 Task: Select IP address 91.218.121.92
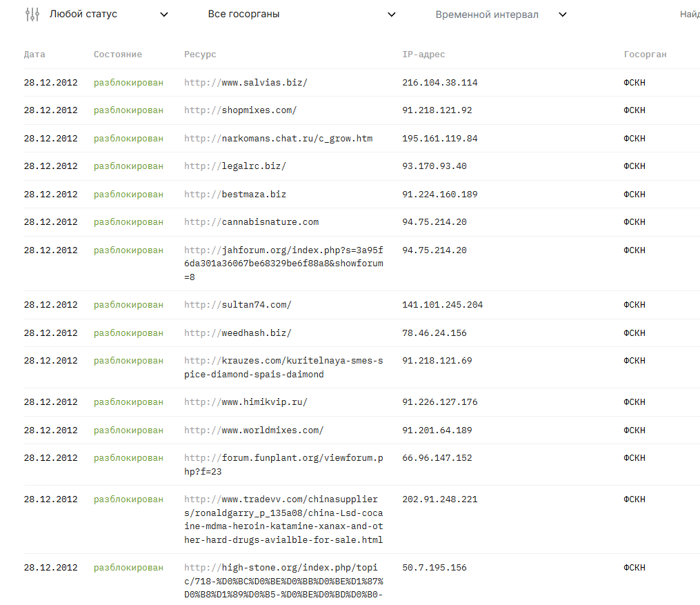pos(437,110)
